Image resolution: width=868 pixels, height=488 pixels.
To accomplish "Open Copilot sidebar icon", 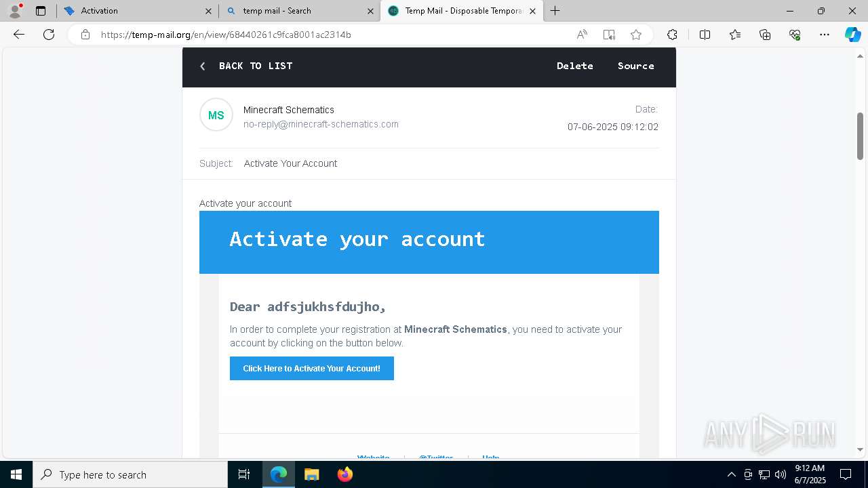I will (852, 35).
